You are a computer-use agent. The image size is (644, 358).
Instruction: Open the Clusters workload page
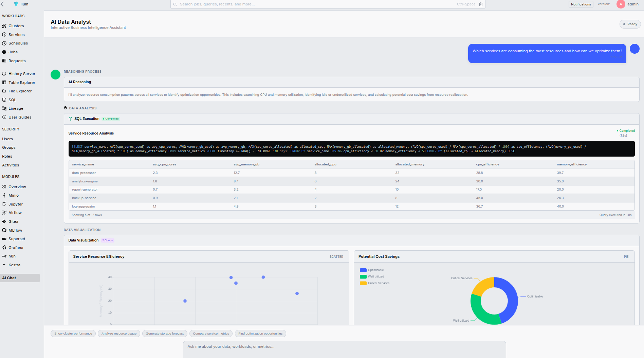pos(16,26)
